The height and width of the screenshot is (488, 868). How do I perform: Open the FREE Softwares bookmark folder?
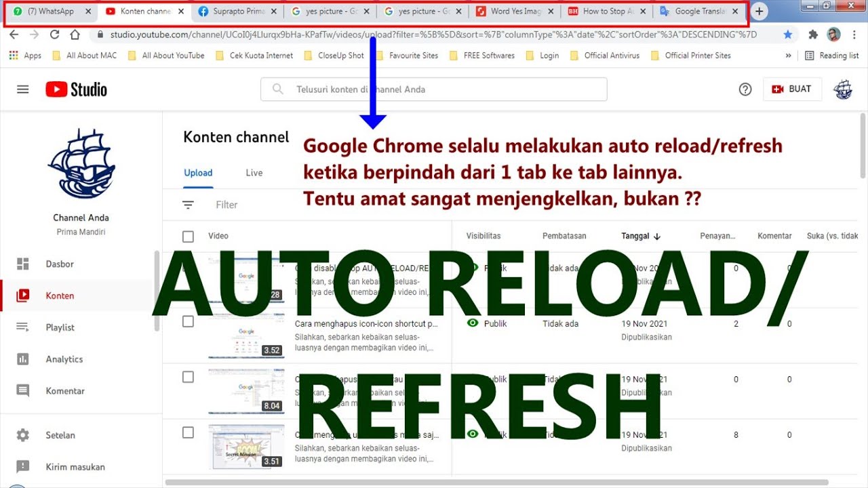coord(481,56)
